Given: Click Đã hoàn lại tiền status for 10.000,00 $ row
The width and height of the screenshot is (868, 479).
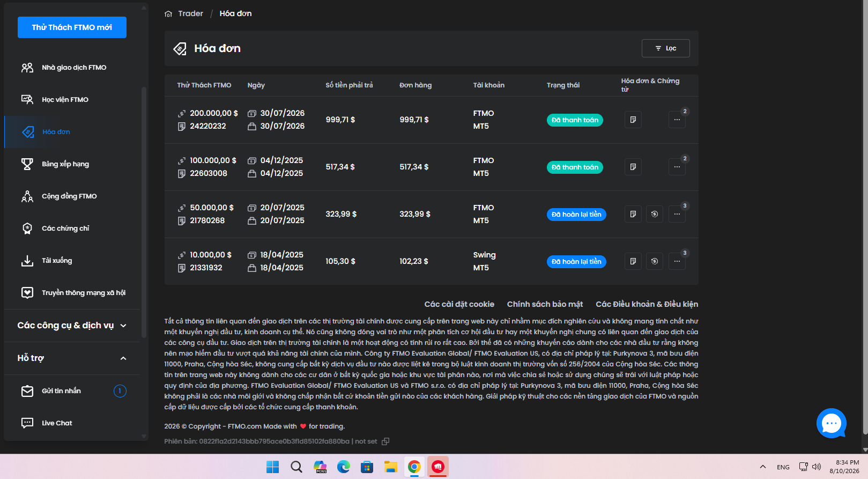Looking at the screenshot, I should click(x=576, y=262).
